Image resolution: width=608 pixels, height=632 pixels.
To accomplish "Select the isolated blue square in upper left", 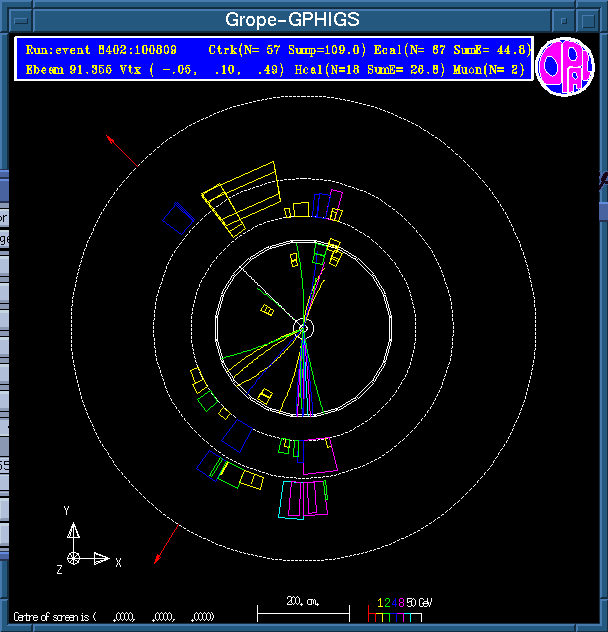I will click(179, 219).
